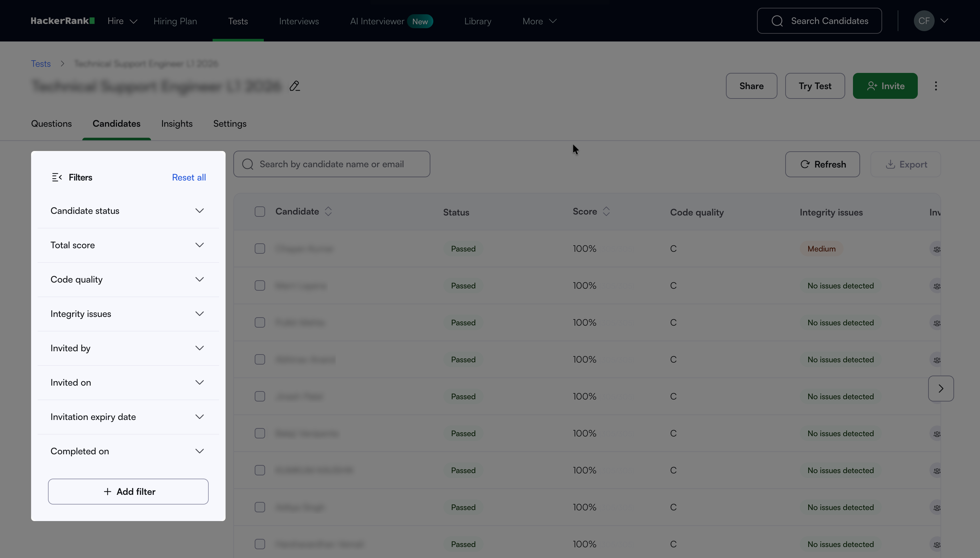This screenshot has height=558, width=980.
Task: Switch to the Insights tab
Action: pyautogui.click(x=177, y=123)
